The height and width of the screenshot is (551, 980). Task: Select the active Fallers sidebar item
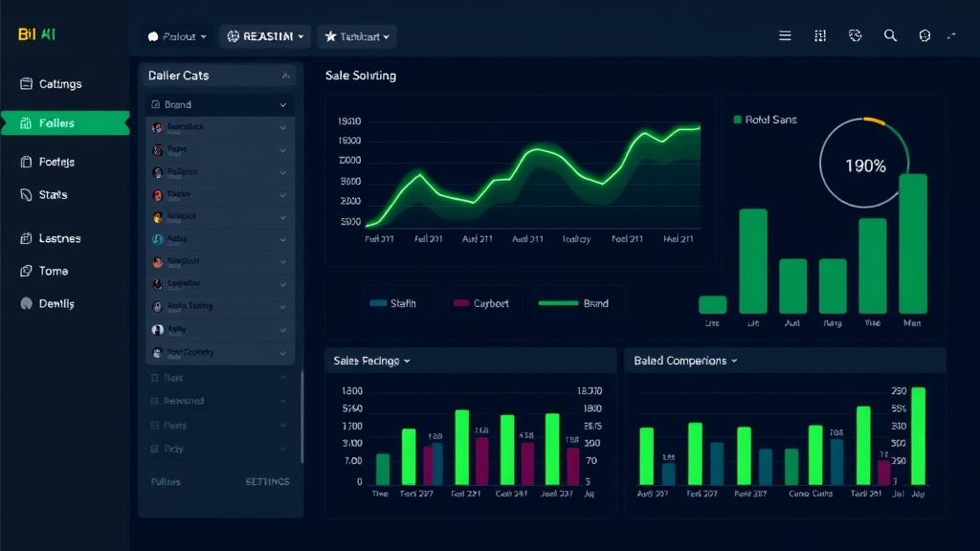65,123
